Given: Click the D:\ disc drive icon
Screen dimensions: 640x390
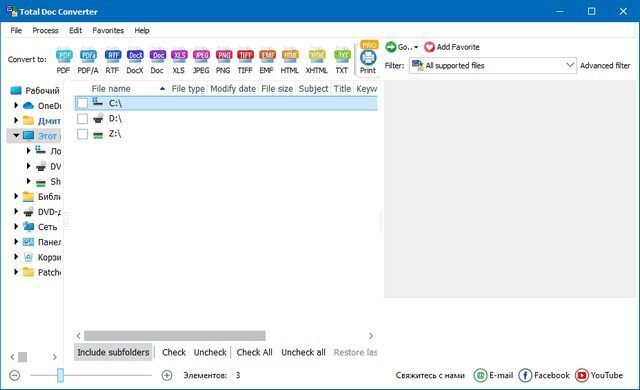Looking at the screenshot, I should 98,118.
